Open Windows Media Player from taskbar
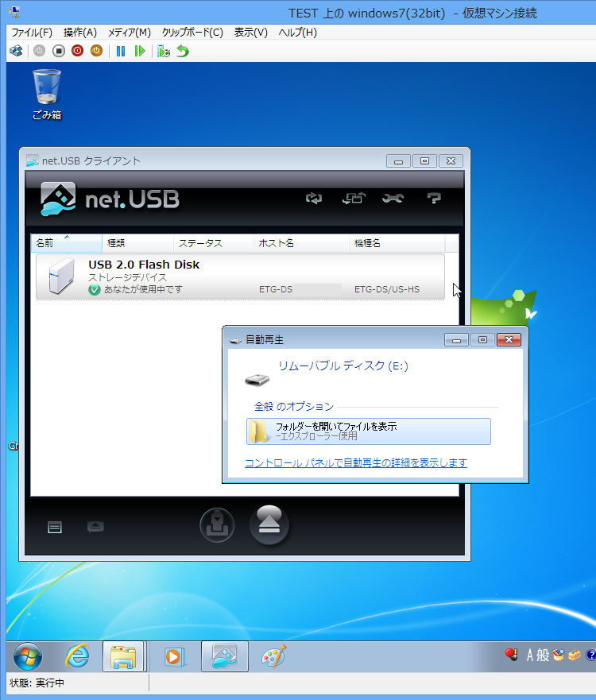This screenshot has height=700, width=596. point(174,656)
